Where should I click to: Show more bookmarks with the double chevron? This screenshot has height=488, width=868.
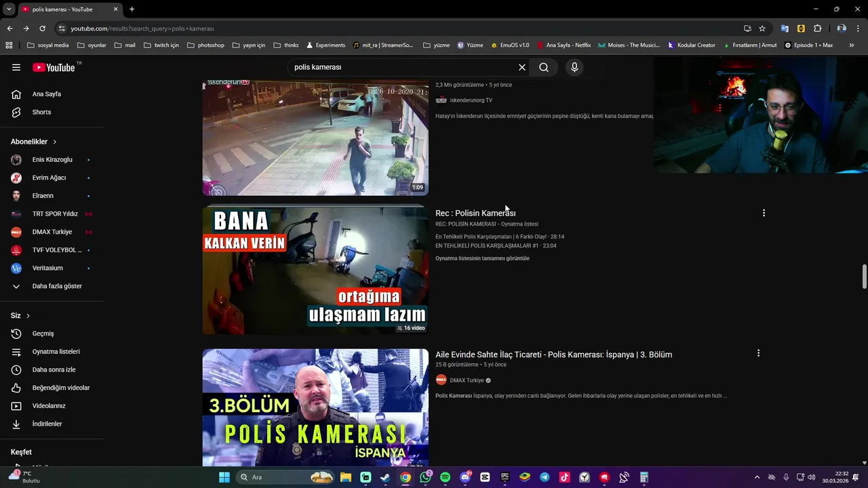tap(852, 45)
